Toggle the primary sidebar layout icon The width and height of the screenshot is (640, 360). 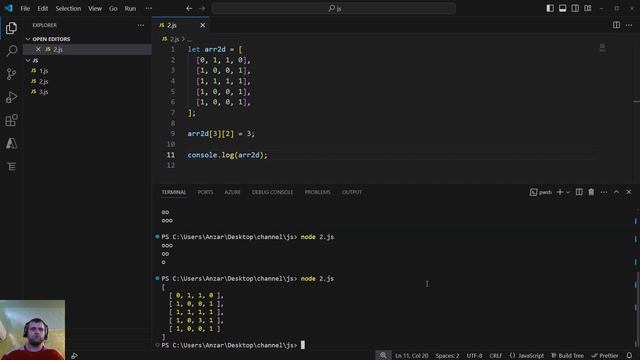550,8
